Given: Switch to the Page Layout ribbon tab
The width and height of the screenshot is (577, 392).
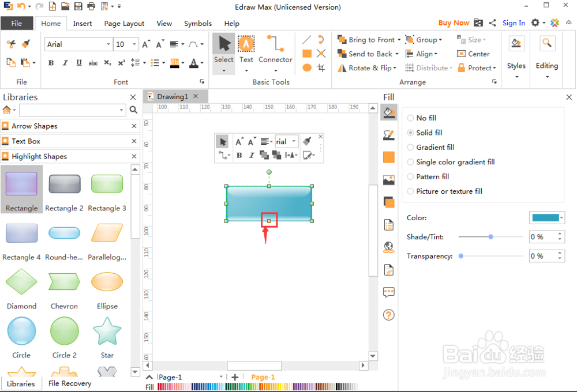Looking at the screenshot, I should (x=124, y=24).
